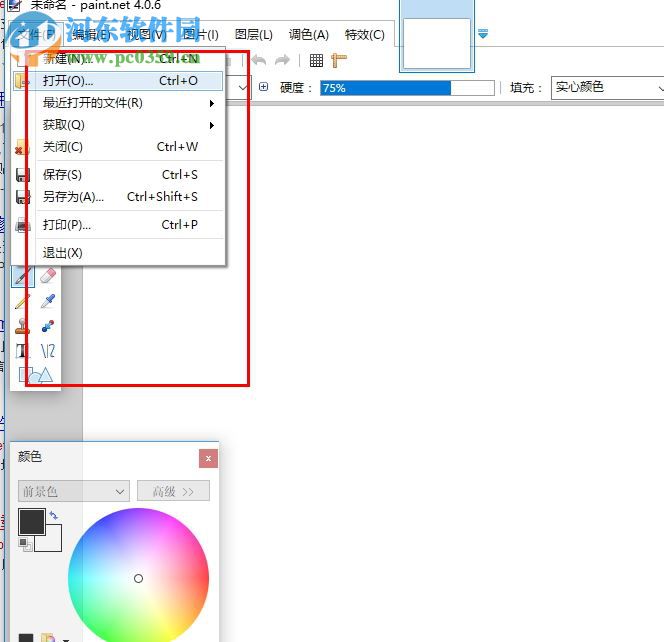Screen dimensions: 664x642
Task: Select the Clone Stamp tool
Action: (22, 326)
